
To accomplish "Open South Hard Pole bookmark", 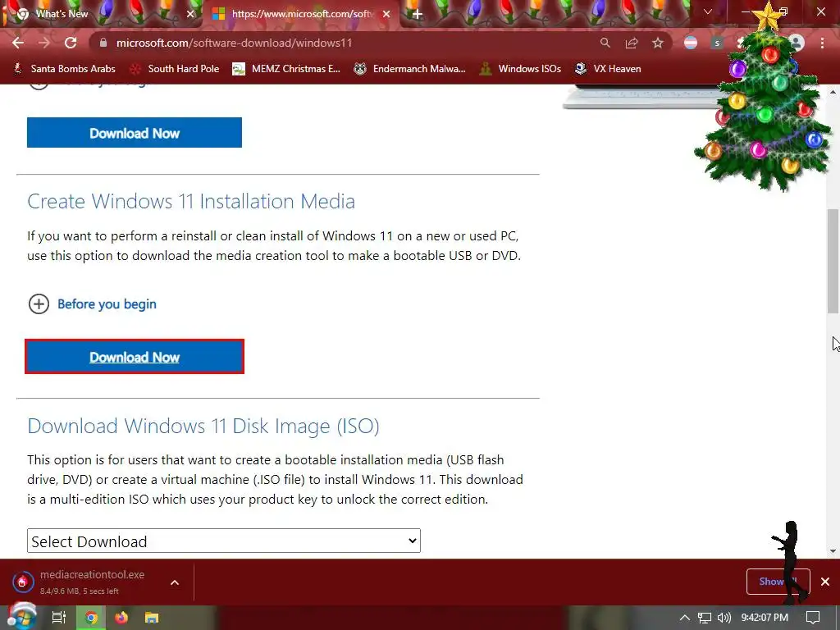I will click(175, 69).
